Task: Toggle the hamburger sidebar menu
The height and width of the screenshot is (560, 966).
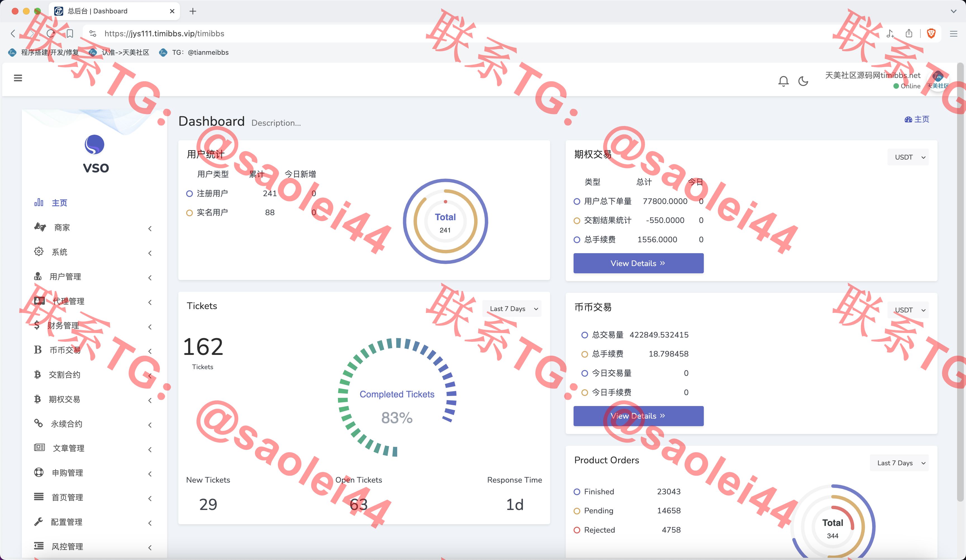Action: pyautogui.click(x=18, y=78)
